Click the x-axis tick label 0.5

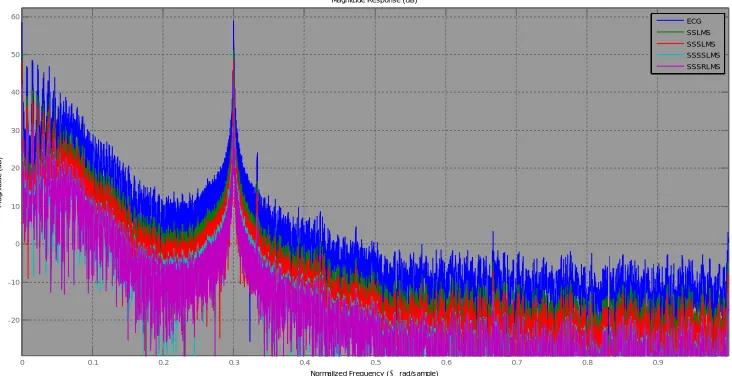pyautogui.click(x=375, y=362)
